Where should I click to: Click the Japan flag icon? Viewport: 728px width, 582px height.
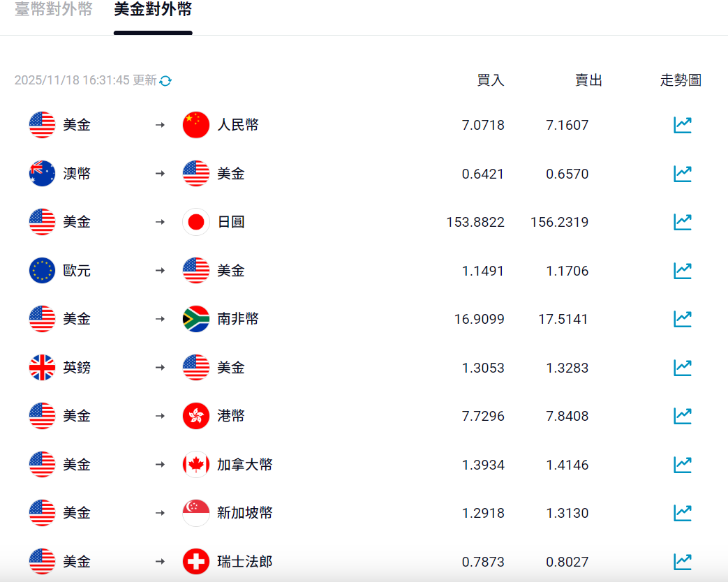tap(196, 222)
